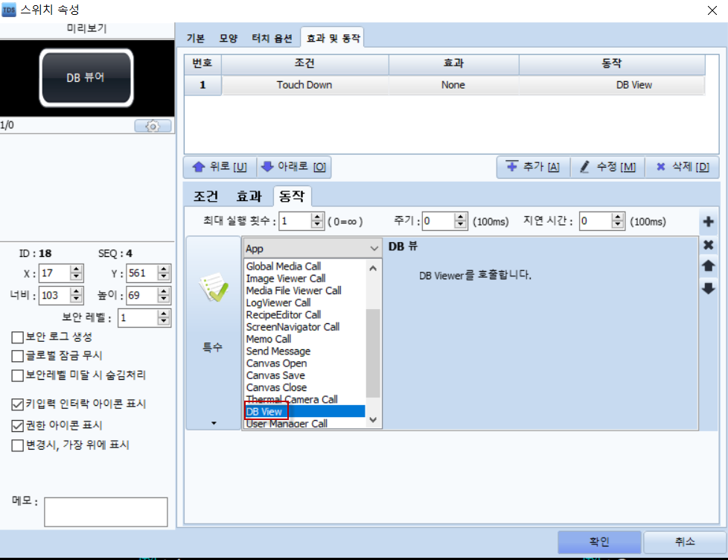The image size is (728, 560).
Task: Open the 조건 sub-tab
Action: coord(206,197)
